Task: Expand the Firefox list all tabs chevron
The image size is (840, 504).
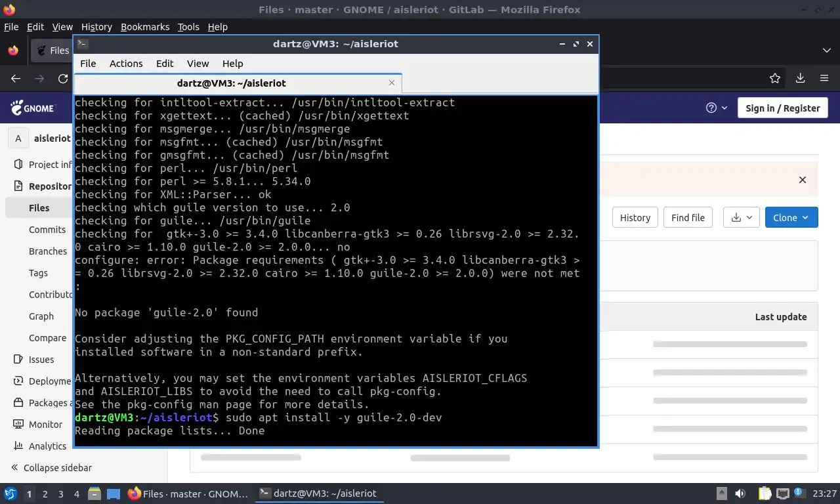Action: click(826, 51)
